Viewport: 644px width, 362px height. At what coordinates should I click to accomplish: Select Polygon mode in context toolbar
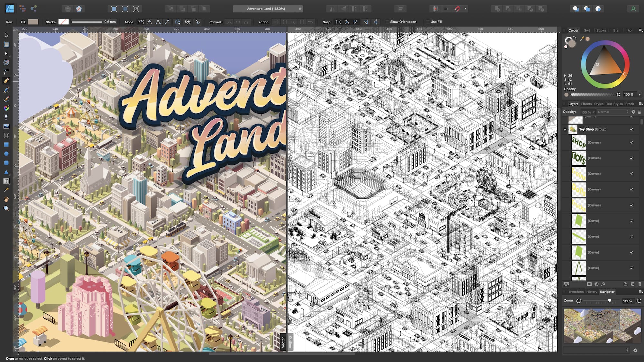click(x=158, y=22)
